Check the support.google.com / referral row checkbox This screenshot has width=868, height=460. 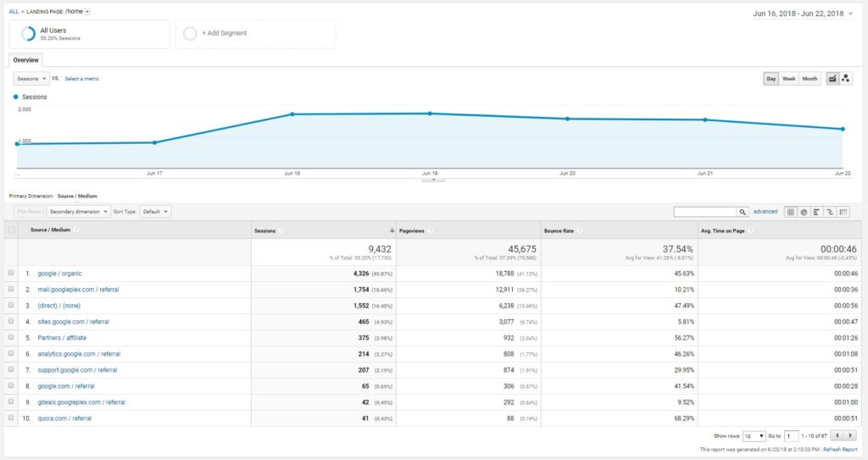click(x=11, y=369)
